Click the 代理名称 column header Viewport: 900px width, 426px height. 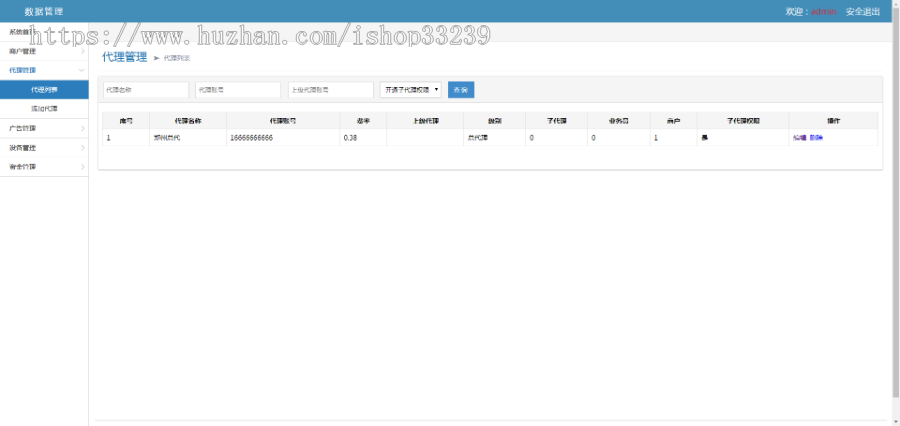click(x=188, y=121)
